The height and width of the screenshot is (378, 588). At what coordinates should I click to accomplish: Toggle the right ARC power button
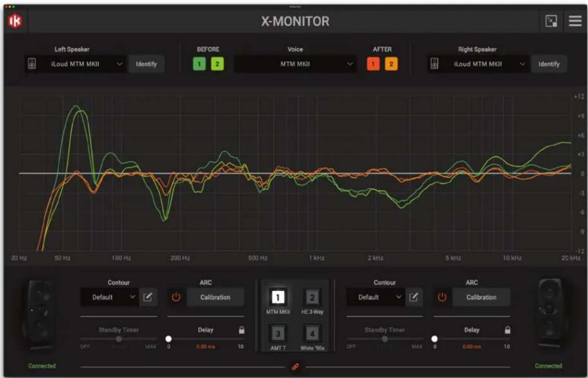point(442,297)
